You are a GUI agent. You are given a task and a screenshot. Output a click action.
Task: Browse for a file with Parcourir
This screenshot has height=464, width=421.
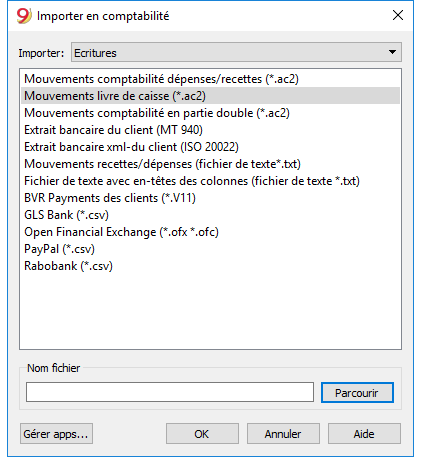[x=357, y=393]
